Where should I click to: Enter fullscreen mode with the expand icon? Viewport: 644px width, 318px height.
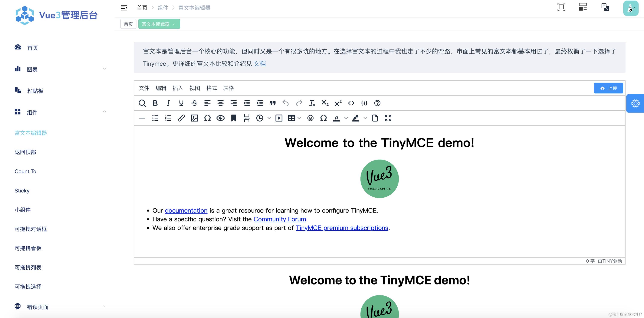(388, 118)
